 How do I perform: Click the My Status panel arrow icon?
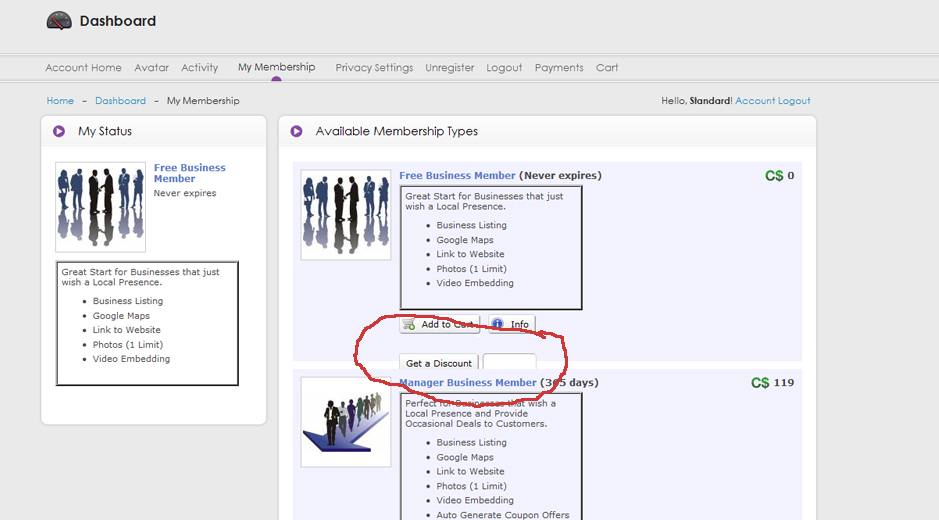59,131
